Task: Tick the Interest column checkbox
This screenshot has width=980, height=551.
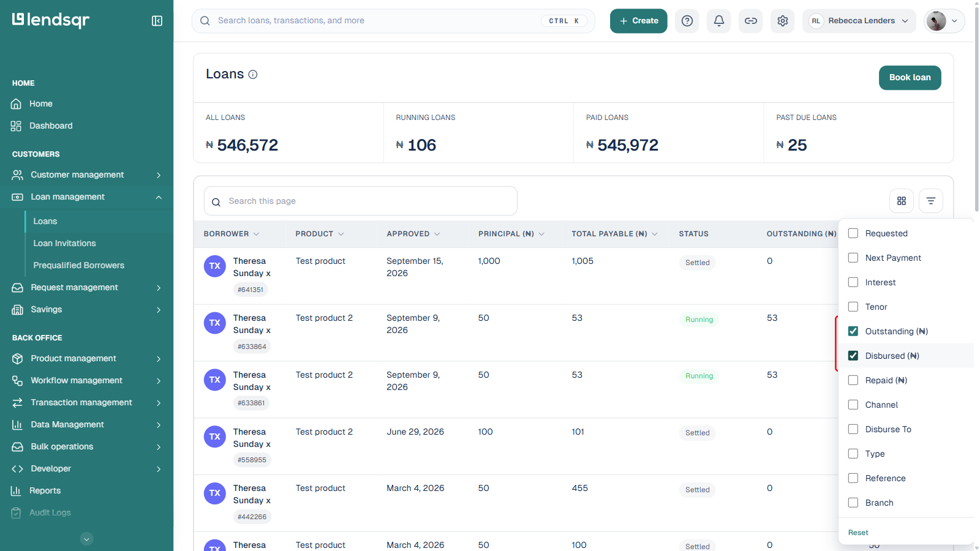Action: 853,282
